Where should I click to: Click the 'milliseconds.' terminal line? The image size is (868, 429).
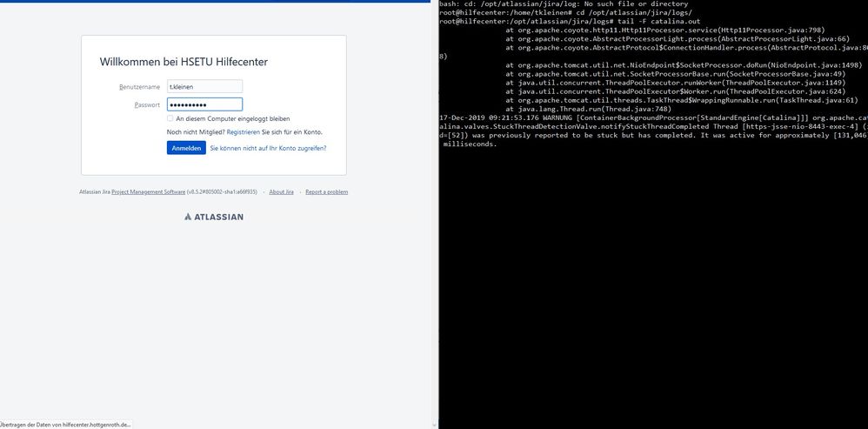point(470,144)
